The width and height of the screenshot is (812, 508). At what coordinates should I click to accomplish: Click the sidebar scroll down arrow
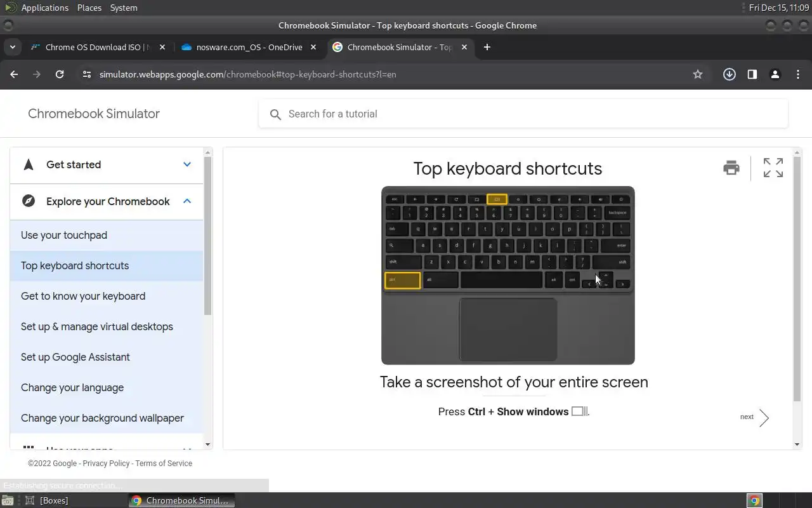coord(207,444)
